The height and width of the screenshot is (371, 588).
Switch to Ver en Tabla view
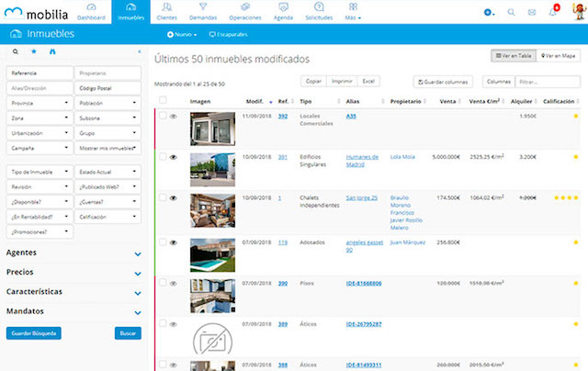(514, 56)
